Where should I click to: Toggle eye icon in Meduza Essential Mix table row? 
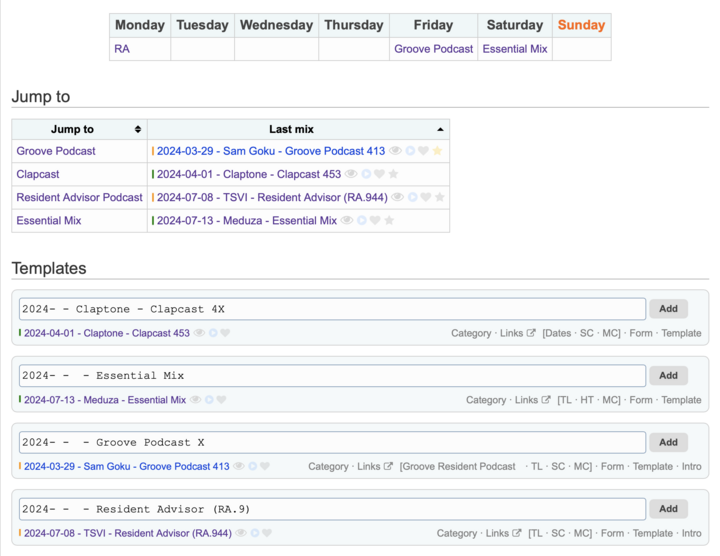pos(347,220)
